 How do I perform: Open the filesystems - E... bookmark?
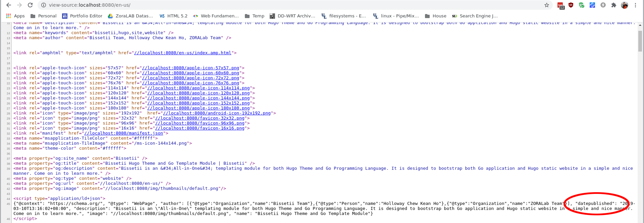point(344,16)
